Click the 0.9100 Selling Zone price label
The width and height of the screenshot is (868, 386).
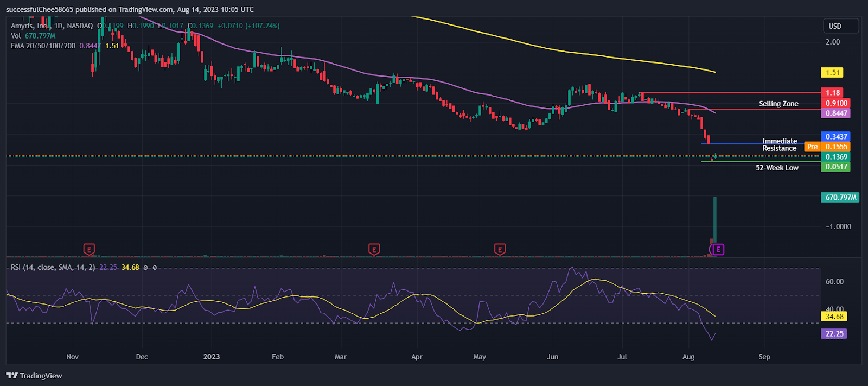(x=836, y=103)
